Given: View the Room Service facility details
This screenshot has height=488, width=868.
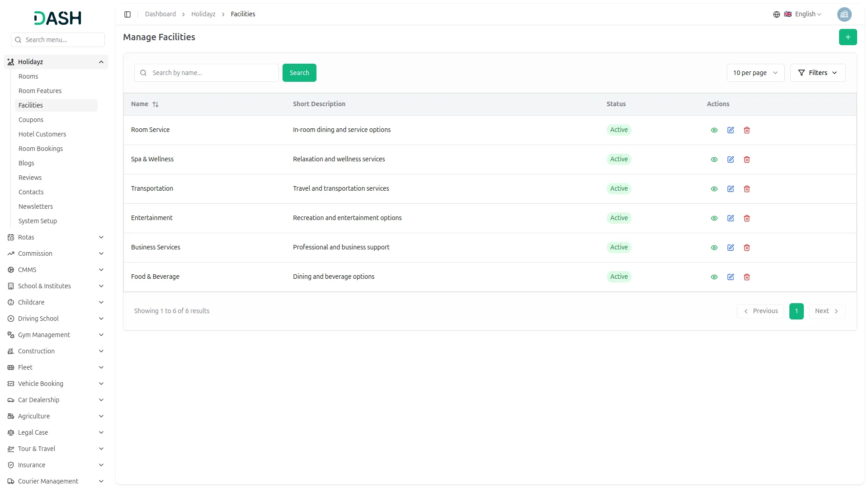Looking at the screenshot, I should click(x=714, y=130).
